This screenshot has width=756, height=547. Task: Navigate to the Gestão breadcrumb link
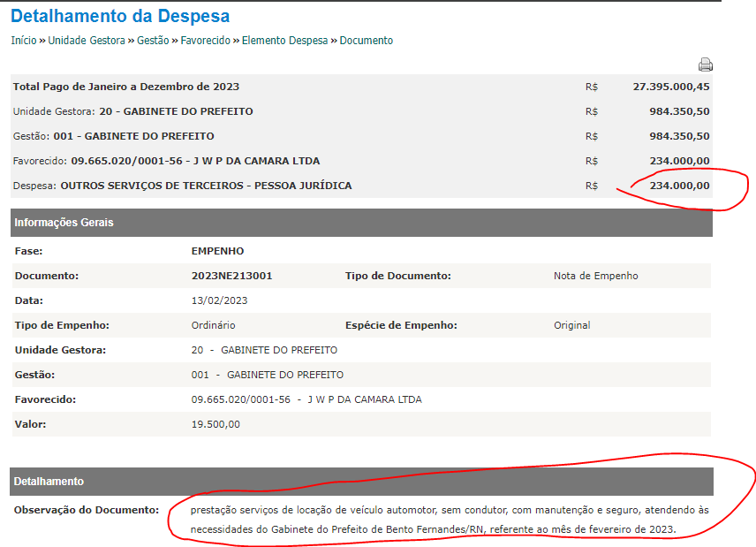pos(153,41)
